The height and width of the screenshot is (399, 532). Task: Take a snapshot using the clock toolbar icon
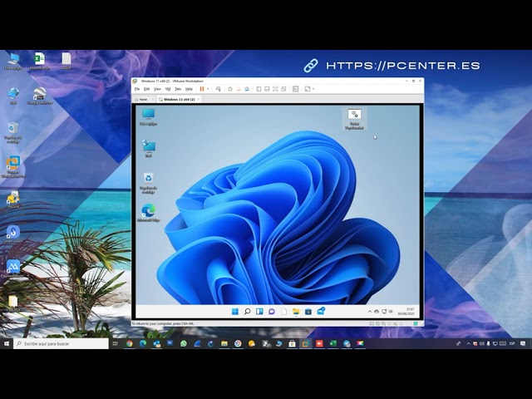coord(230,89)
